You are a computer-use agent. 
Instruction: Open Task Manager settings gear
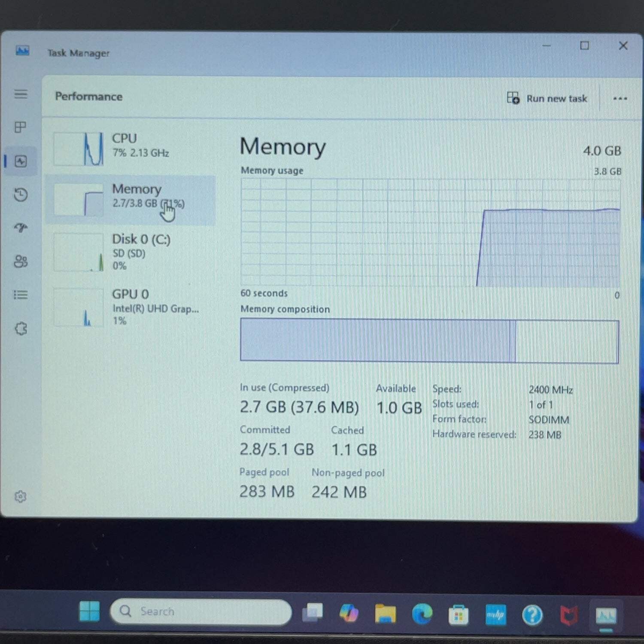point(20,496)
